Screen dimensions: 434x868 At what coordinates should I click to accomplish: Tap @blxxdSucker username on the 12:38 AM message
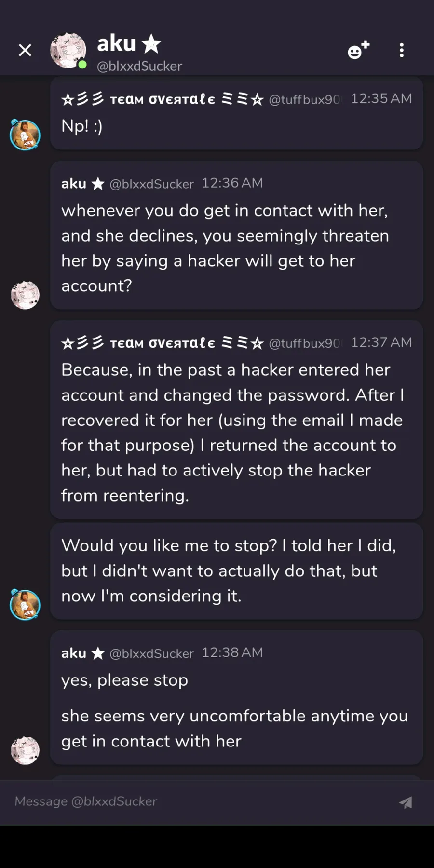pyautogui.click(x=151, y=653)
